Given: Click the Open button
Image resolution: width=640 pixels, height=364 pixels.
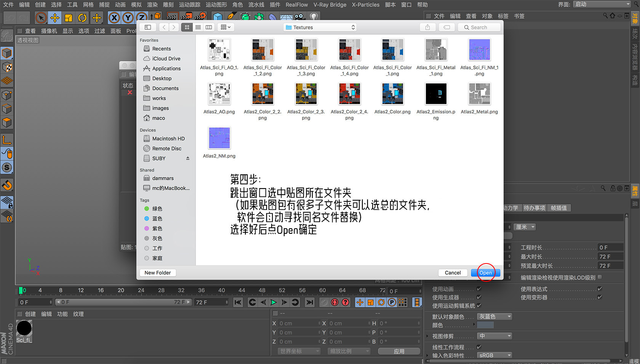Looking at the screenshot, I should click(x=485, y=273).
